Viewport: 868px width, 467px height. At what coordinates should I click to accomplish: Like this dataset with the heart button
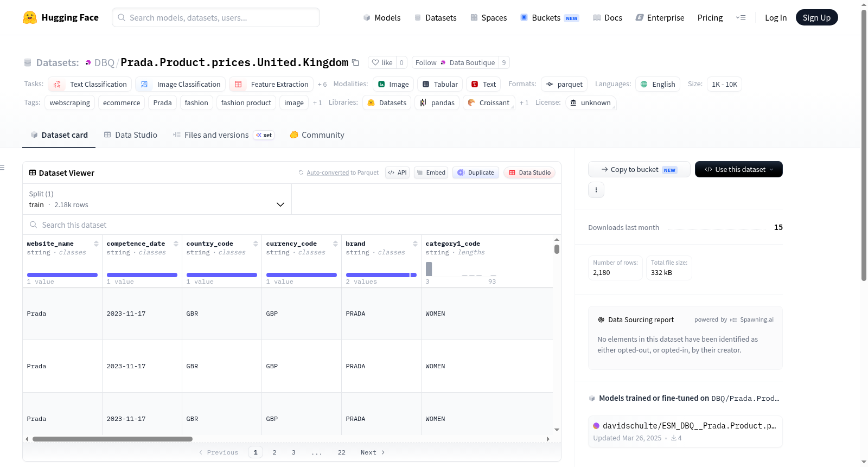[x=382, y=62]
